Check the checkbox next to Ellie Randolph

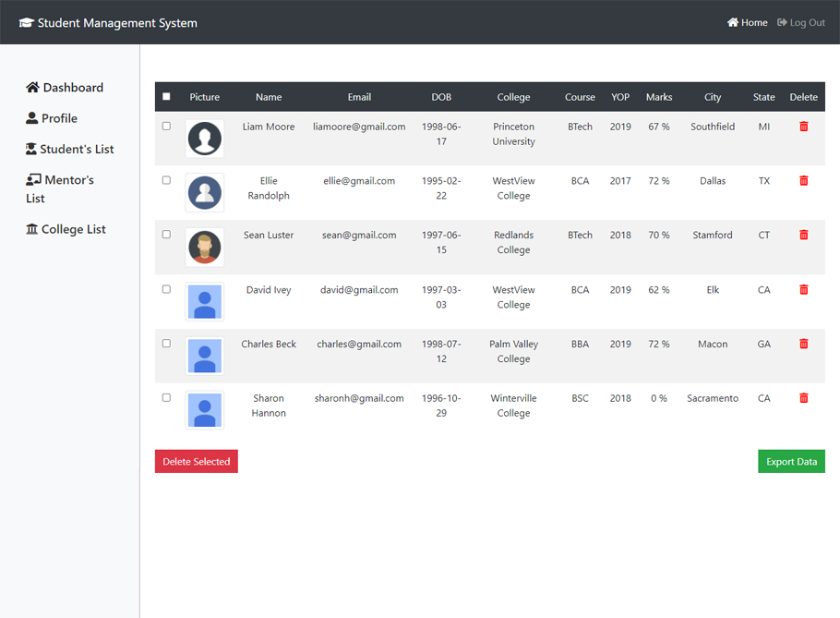click(x=166, y=180)
